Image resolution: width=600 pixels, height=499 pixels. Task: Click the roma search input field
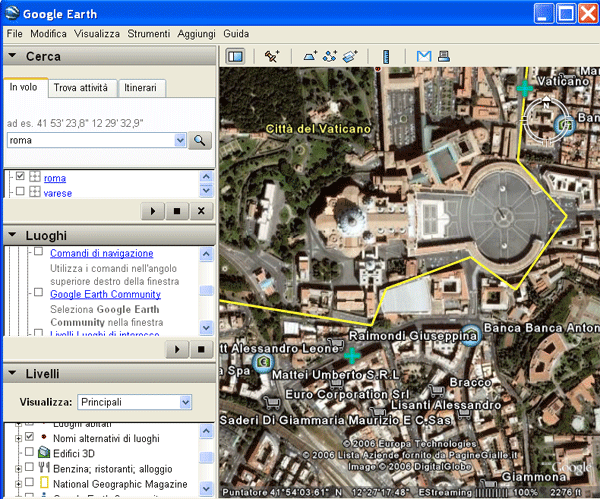tap(91, 140)
